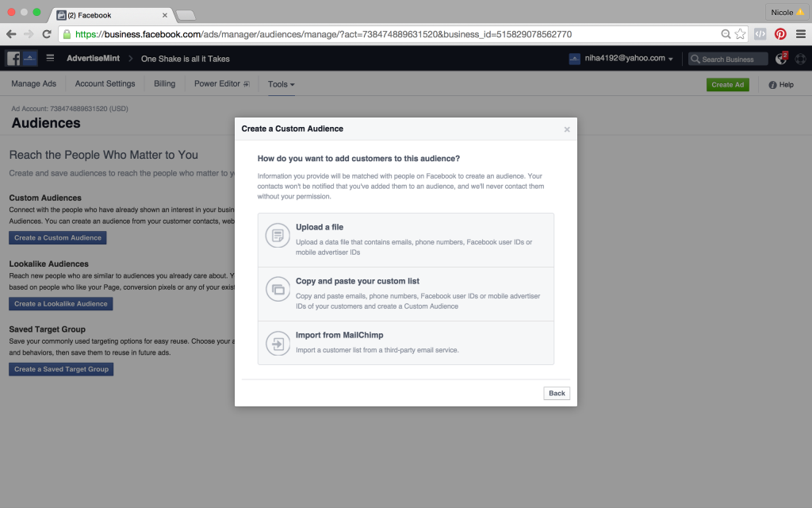Viewport: 812px width, 508px height.
Task: Click the Copy and paste clipboard icon
Action: [277, 290]
